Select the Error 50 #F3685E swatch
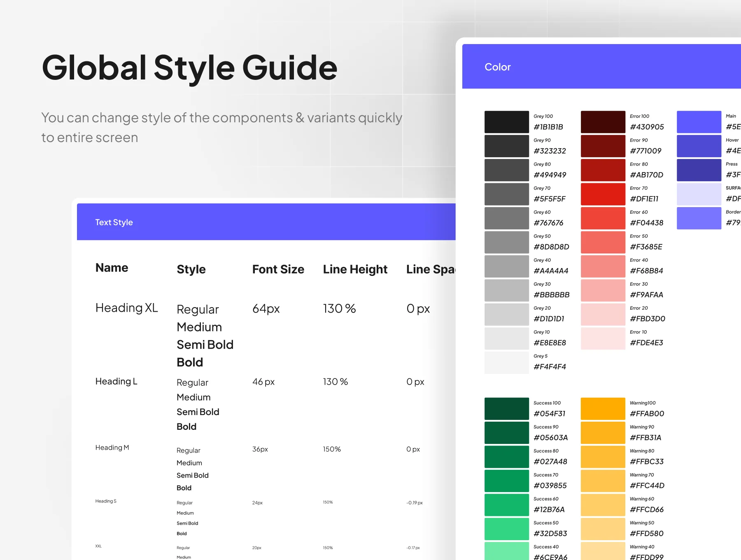Viewport: 741px width, 560px height. point(603,242)
